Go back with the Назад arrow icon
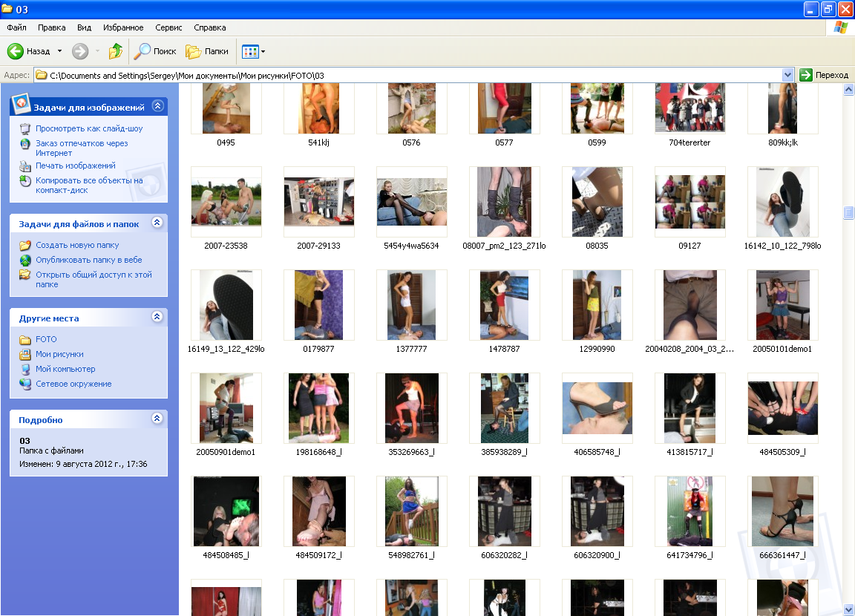Image resolution: width=855 pixels, height=616 pixels. click(x=16, y=51)
